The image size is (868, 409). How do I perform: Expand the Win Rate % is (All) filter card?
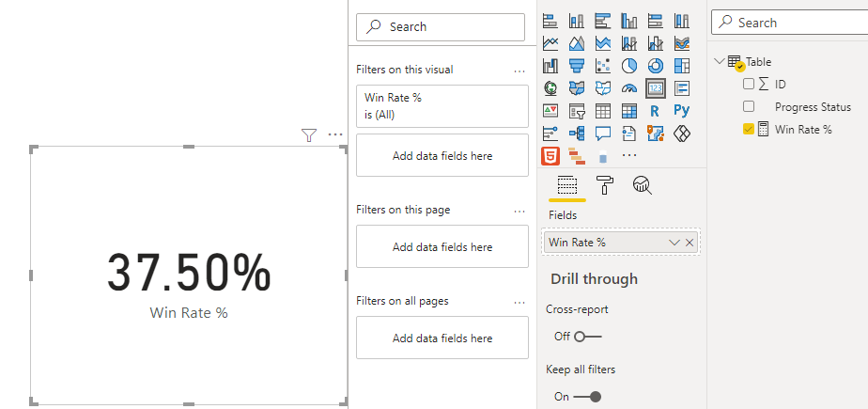click(x=442, y=106)
